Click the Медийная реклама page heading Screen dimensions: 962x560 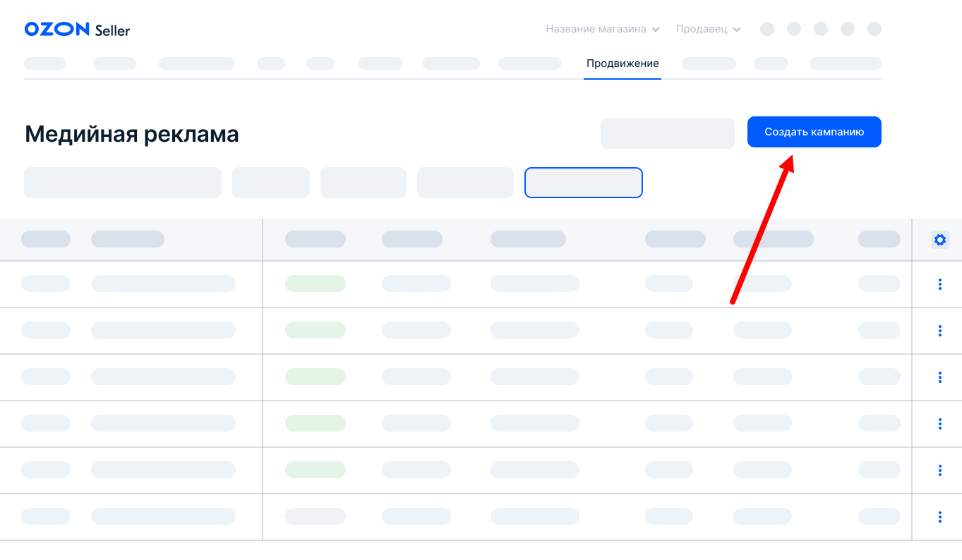tap(131, 134)
